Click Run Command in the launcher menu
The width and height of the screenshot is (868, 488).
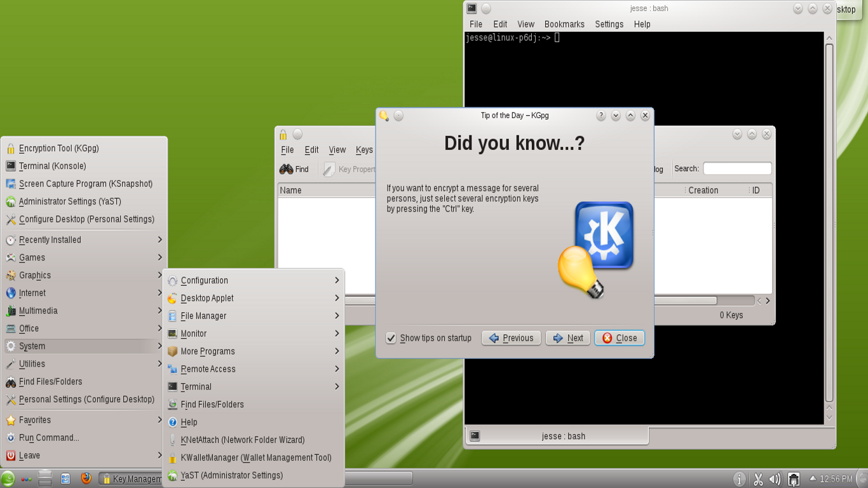pos(85,438)
